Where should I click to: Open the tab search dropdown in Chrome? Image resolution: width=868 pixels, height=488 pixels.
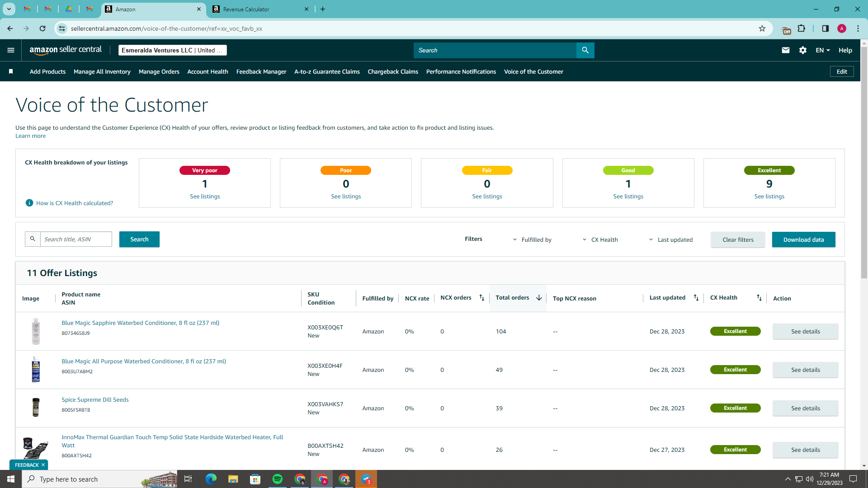click(9, 9)
